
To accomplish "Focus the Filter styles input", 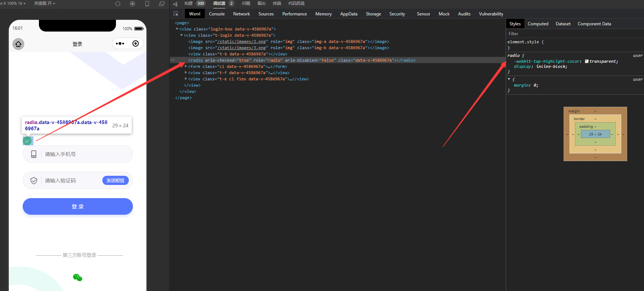I will tap(575, 34).
